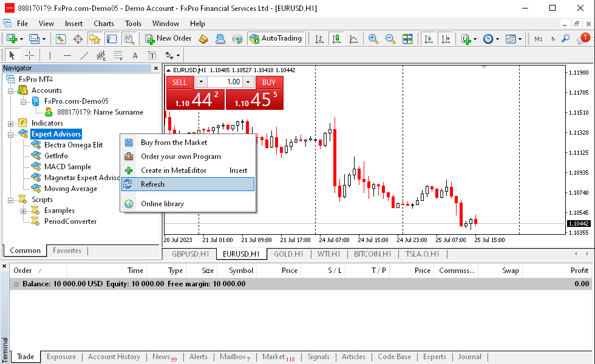Click the search magnifier icon
Screen dimensions: 595x364
pyautogui.click(x=565, y=39)
